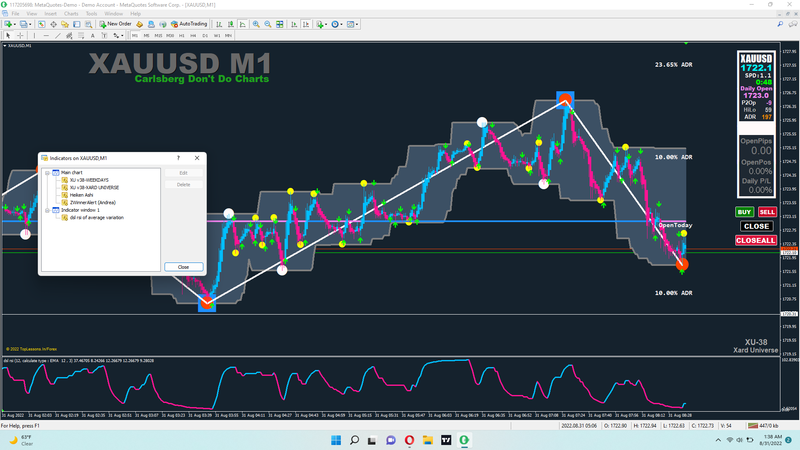This screenshot has width=800, height=450.
Task: Open the MetaEditor icon
Action: click(139, 24)
